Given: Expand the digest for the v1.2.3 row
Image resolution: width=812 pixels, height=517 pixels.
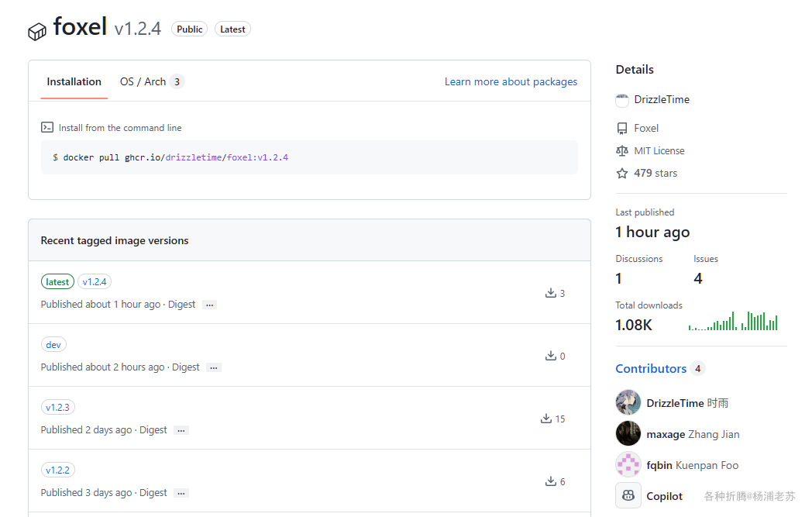Looking at the screenshot, I should pos(181,430).
